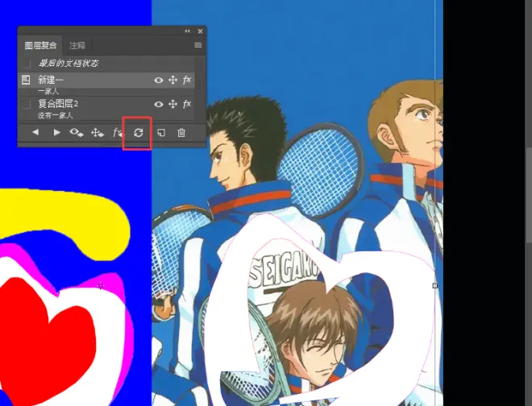Select the 最后的文档状态 entry
This screenshot has width=532, height=406.
tap(69, 63)
